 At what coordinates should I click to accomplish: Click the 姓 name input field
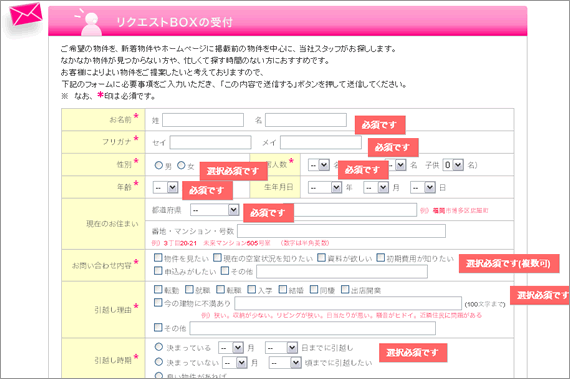203,120
